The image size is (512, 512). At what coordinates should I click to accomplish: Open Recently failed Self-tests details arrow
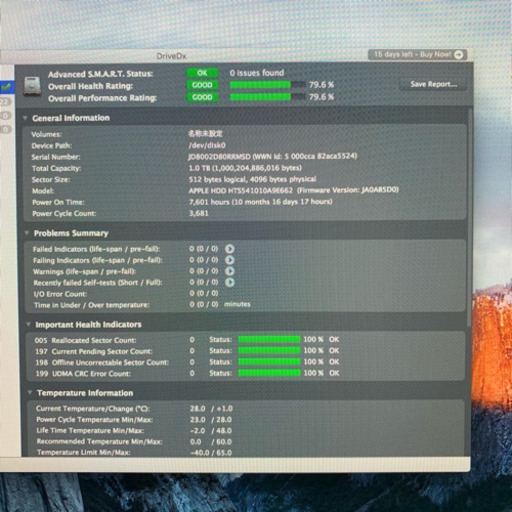click(x=230, y=282)
